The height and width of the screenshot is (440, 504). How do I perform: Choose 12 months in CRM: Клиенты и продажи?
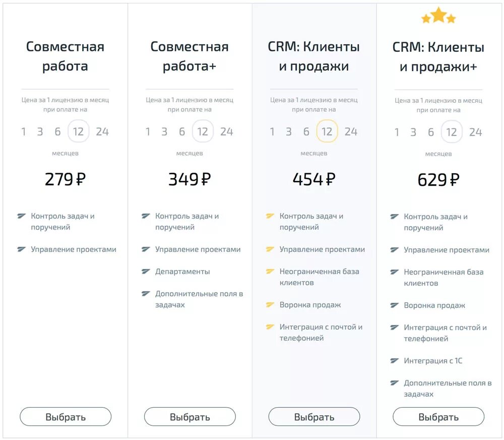[327, 132]
